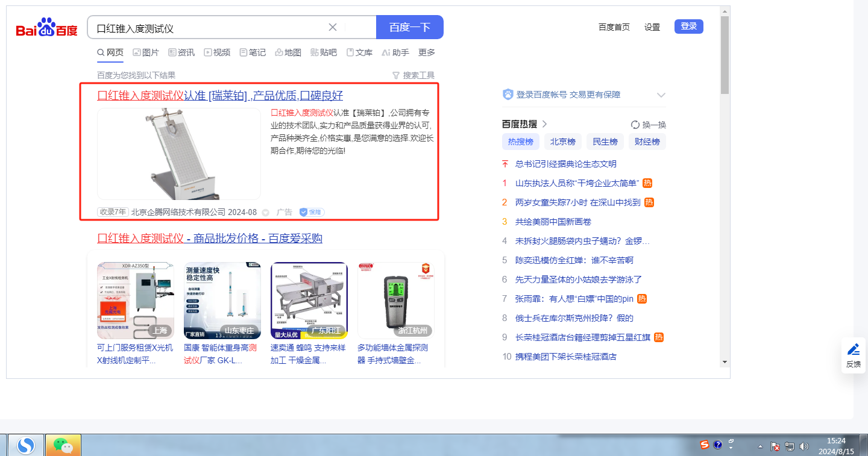Open the ad info dropdown beside 2024-08
The image size is (868, 456).
(265, 213)
